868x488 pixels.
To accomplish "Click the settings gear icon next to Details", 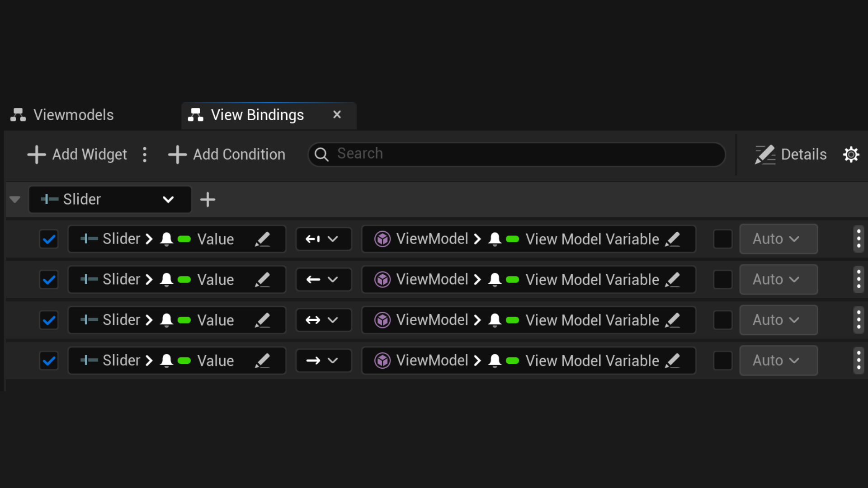I will (x=851, y=155).
